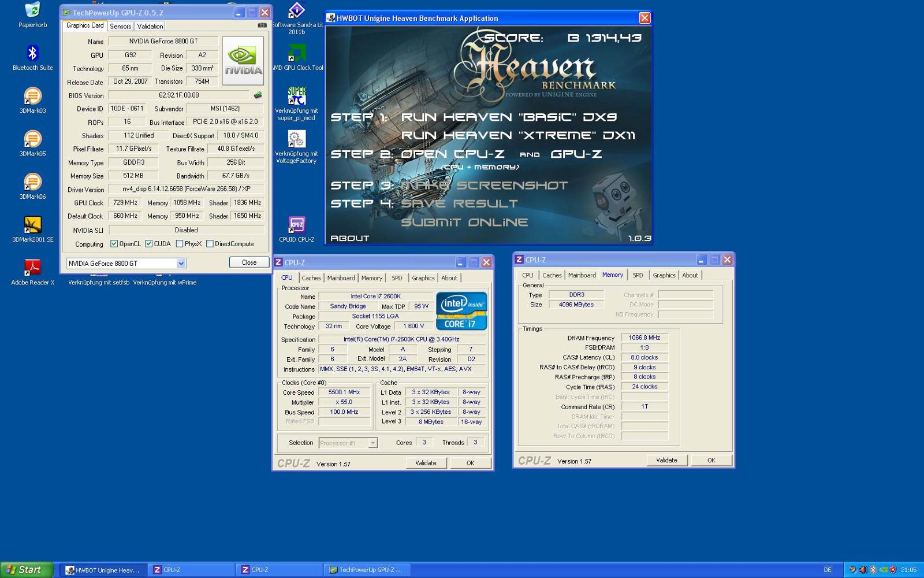Viewport: 924px width, 578px height.
Task: Click Open CPU-Z in Heaven window
Action: point(452,154)
